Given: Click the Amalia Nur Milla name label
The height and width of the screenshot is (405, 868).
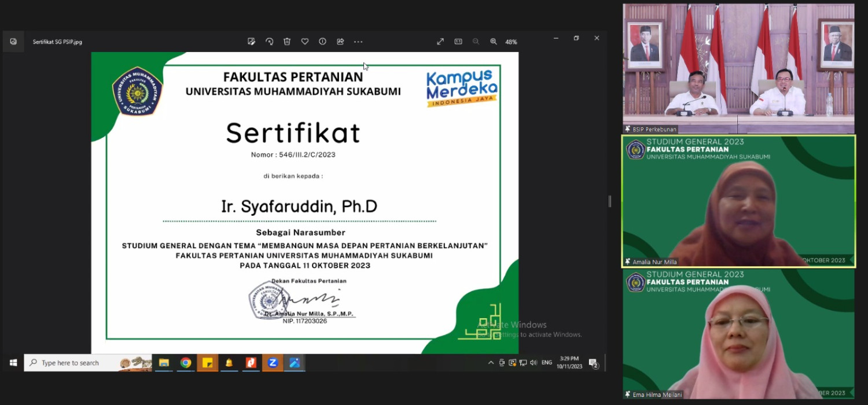Looking at the screenshot, I should pos(650,262).
